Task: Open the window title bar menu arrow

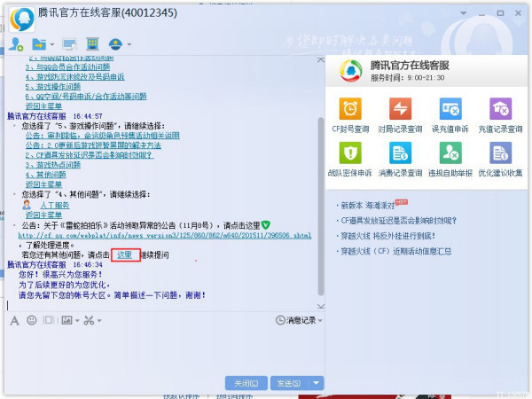Action: 463,13
